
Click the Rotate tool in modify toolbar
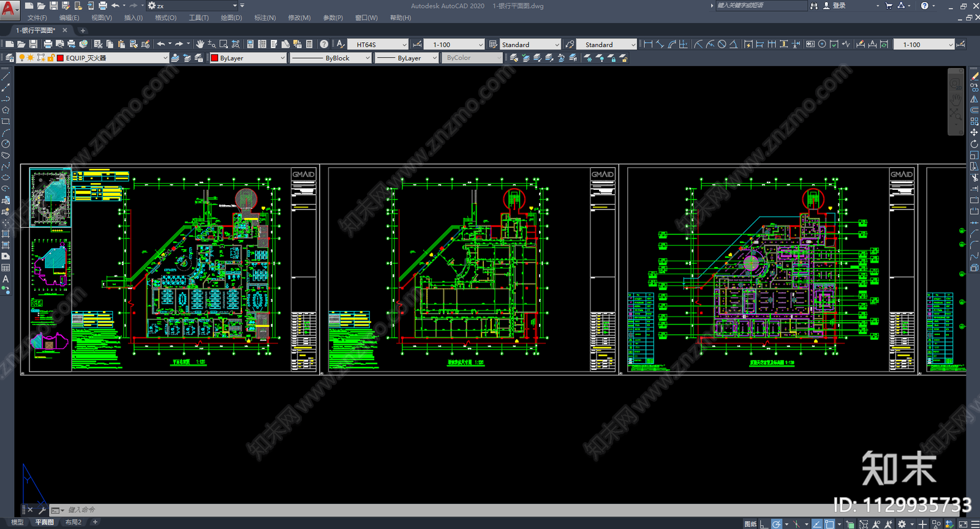coord(974,144)
